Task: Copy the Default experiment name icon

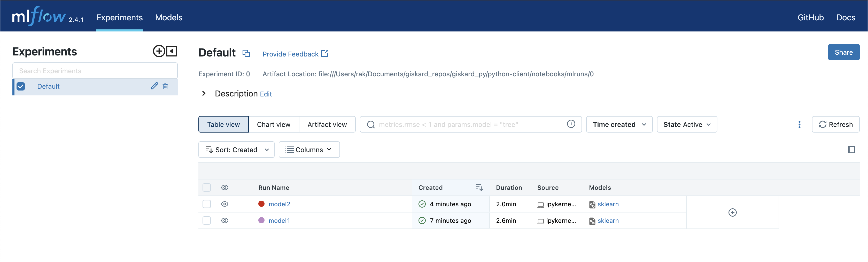Action: 246,53
